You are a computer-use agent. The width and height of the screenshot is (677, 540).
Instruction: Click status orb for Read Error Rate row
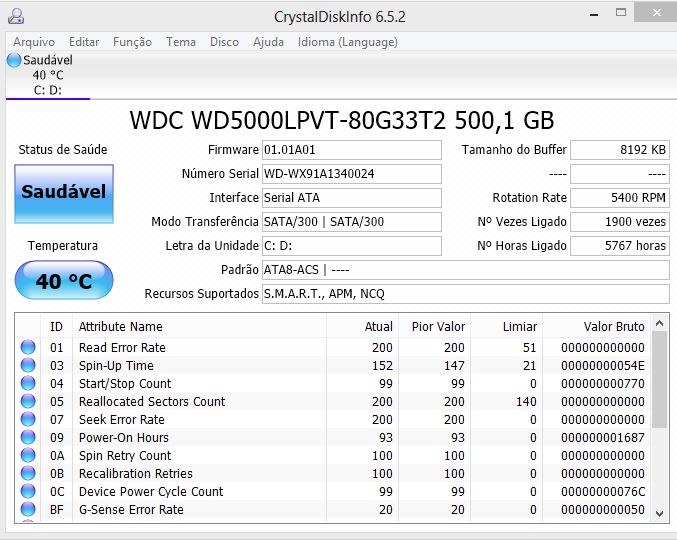[28, 347]
